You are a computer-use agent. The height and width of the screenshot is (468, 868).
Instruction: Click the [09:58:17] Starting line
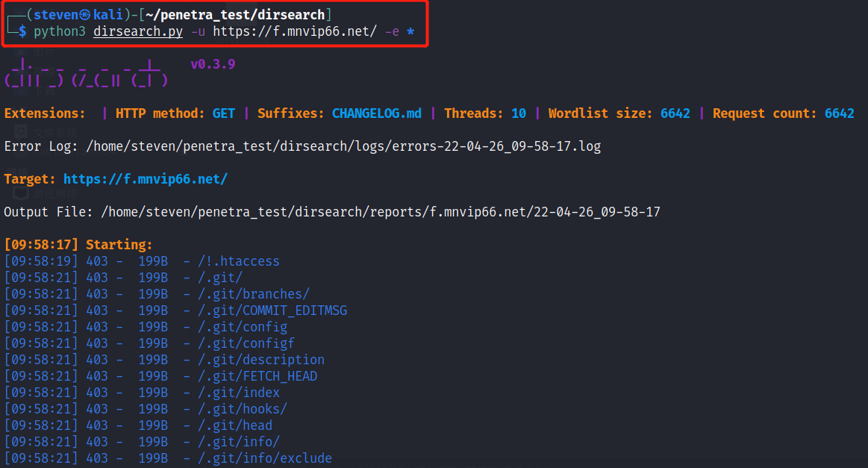point(78,245)
